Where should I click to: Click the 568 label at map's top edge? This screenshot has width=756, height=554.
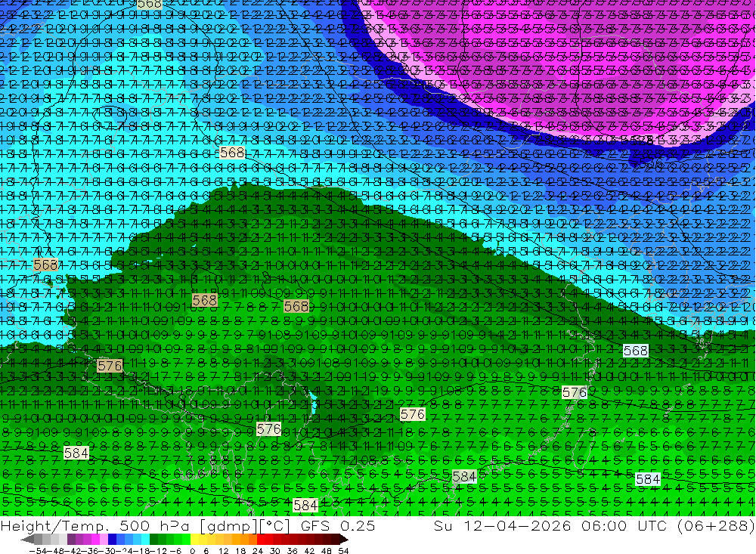tap(150, 5)
